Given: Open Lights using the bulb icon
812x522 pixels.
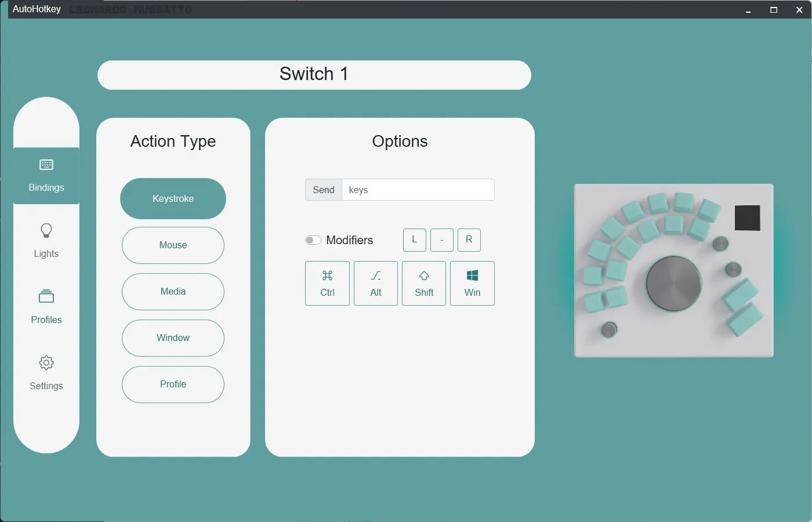Looking at the screenshot, I should click(46, 230).
